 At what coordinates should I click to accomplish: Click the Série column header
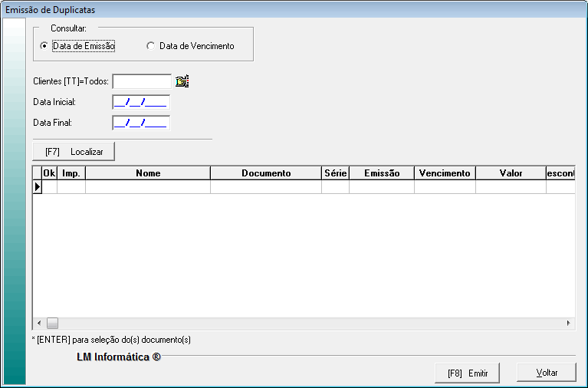pyautogui.click(x=335, y=173)
